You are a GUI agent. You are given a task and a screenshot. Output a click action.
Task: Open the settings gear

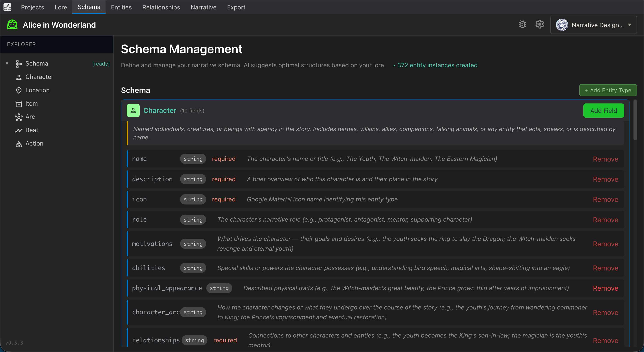[x=540, y=24]
